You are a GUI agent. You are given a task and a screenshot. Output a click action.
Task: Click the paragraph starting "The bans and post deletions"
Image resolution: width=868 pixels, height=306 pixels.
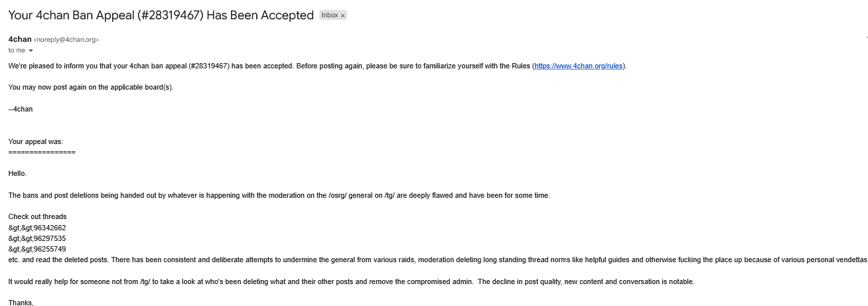pyautogui.click(x=279, y=195)
